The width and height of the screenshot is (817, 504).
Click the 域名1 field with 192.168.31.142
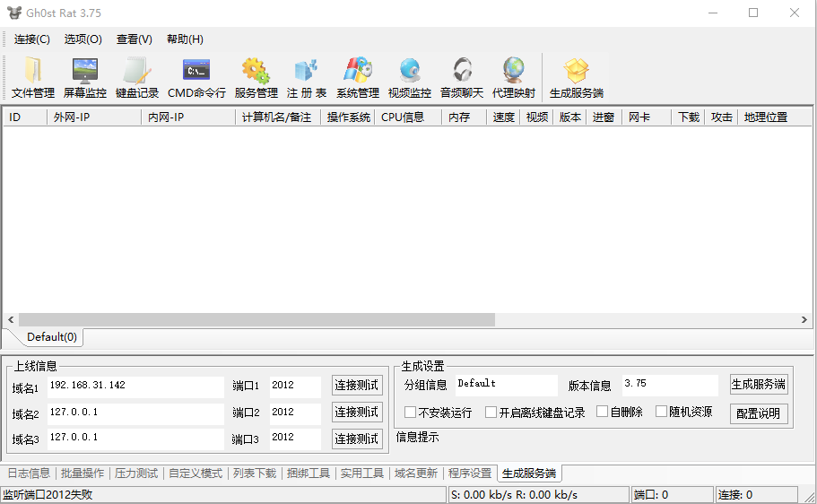[135, 387]
